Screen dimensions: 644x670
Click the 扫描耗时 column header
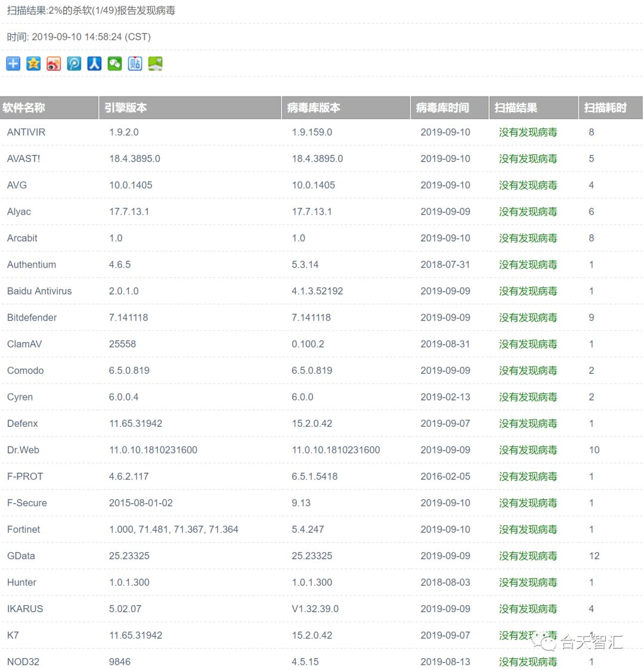coord(611,108)
